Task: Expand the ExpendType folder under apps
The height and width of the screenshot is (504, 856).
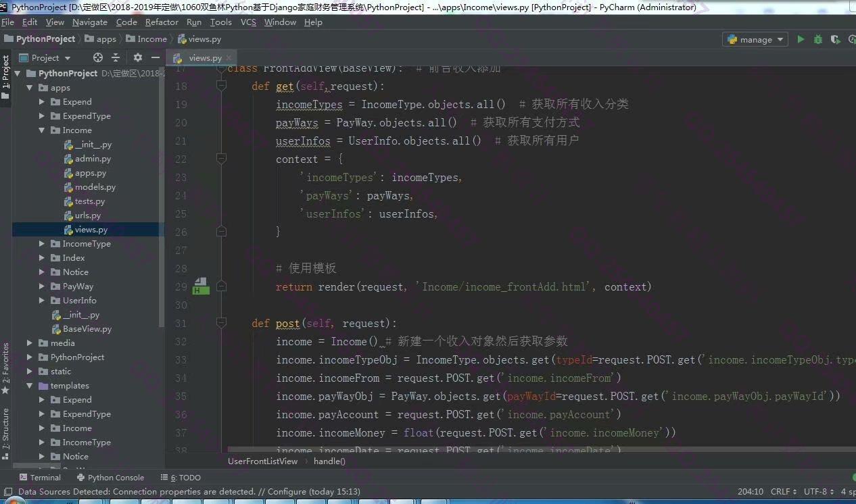Action: pyautogui.click(x=42, y=116)
